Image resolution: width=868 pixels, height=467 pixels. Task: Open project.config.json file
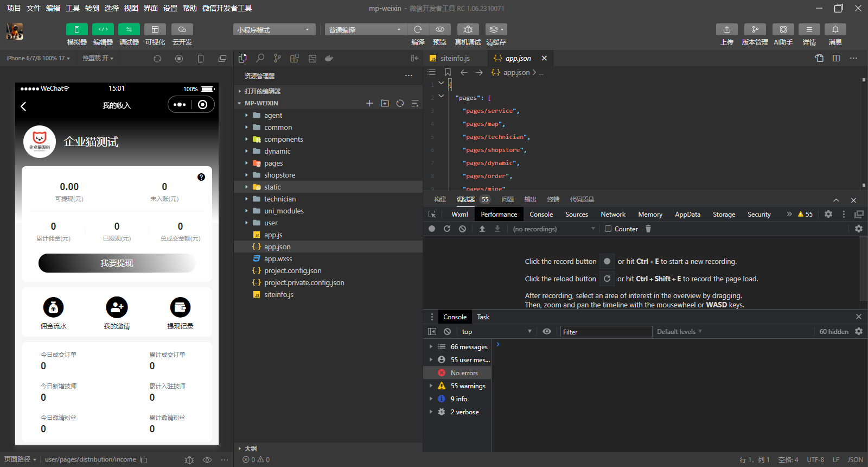click(x=292, y=271)
